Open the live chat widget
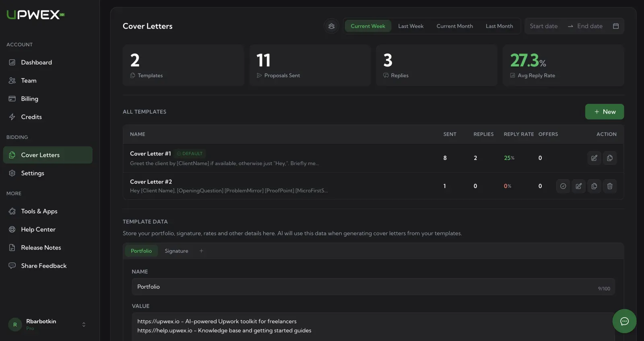The width and height of the screenshot is (644, 341). [624, 321]
